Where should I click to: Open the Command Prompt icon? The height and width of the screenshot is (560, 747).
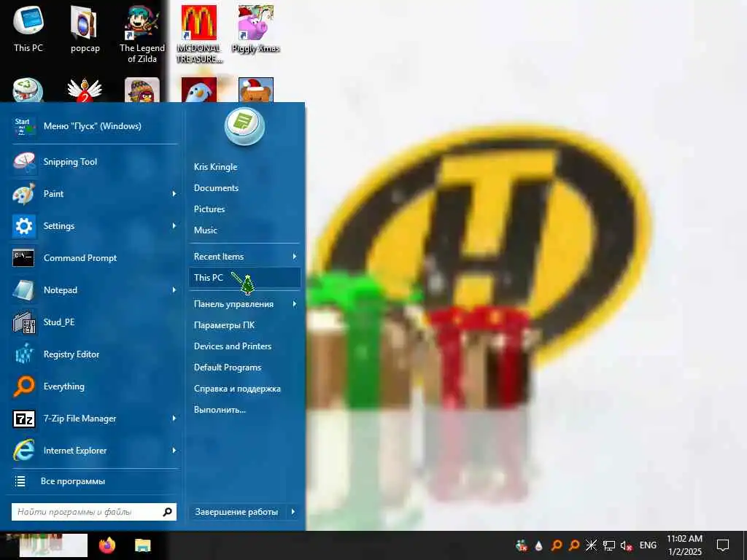coord(24,257)
